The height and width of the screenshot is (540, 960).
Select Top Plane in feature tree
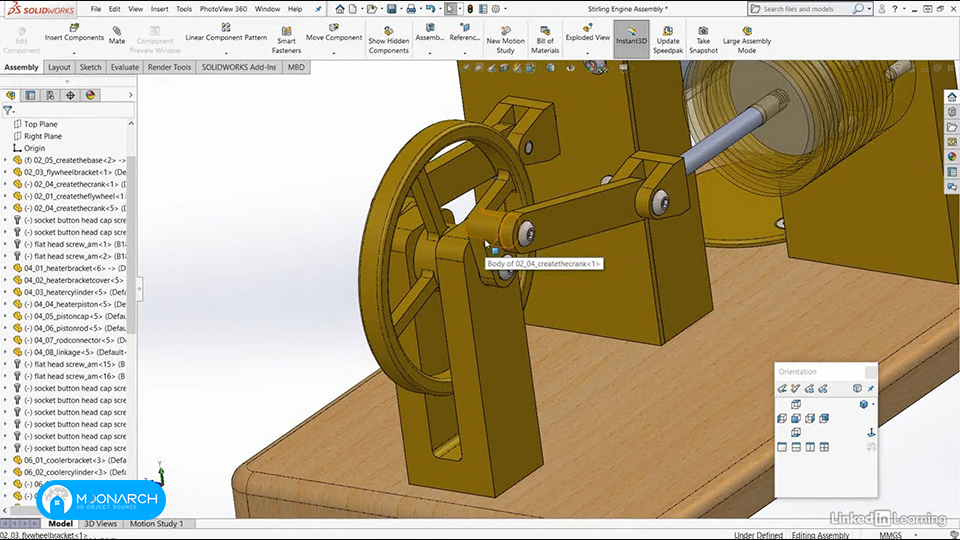pyautogui.click(x=40, y=124)
